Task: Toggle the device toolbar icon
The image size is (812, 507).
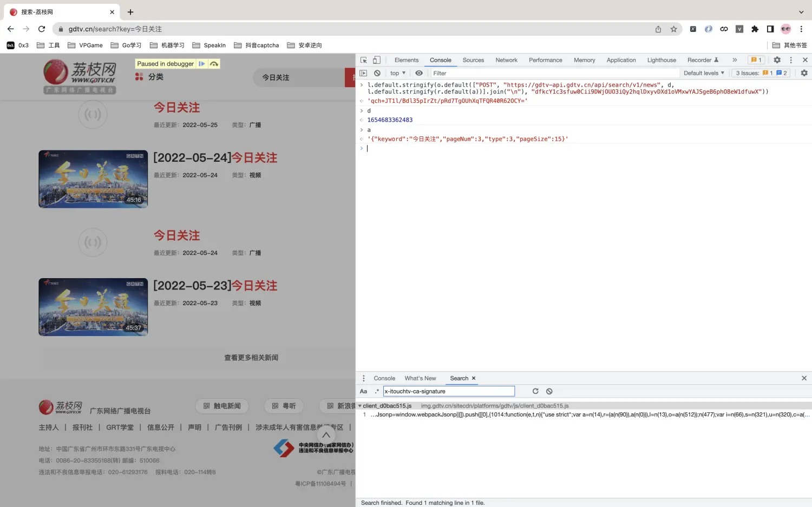Action: (x=377, y=60)
